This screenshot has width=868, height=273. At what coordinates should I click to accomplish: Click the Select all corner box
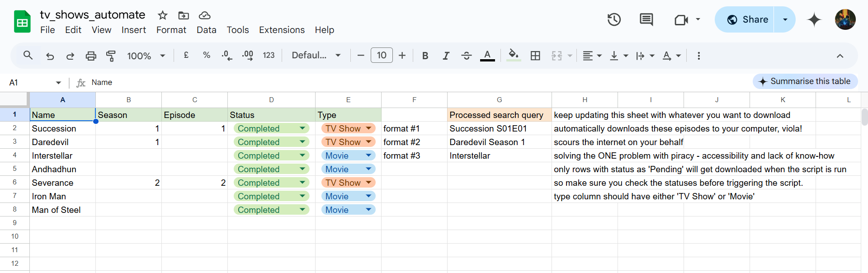(15, 100)
